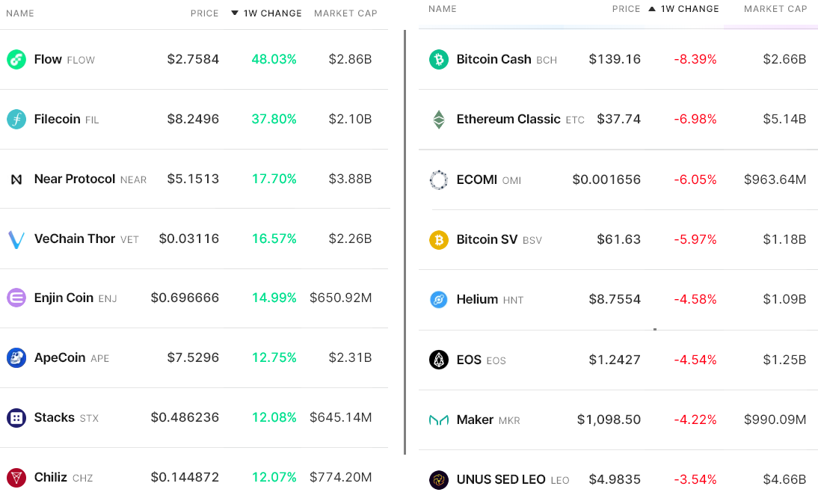Image resolution: width=818 pixels, height=504 pixels.
Task: Click the Flow coin icon
Action: click(x=16, y=60)
